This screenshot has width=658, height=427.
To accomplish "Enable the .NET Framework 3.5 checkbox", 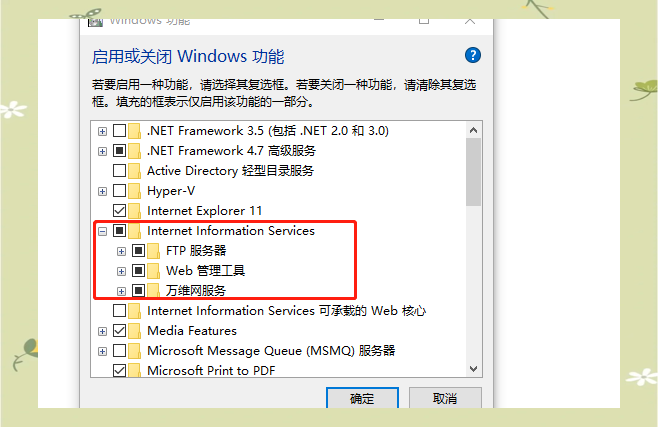I will click(120, 131).
